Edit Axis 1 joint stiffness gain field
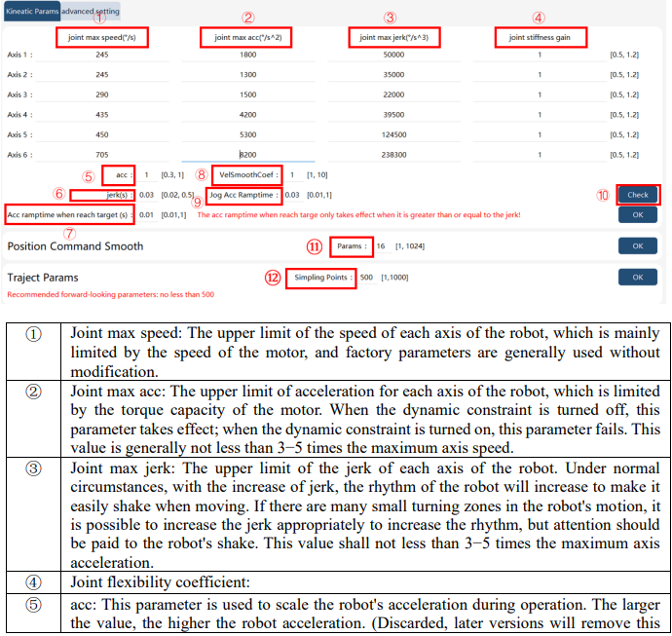Screen dimensions: 672x636 point(540,55)
